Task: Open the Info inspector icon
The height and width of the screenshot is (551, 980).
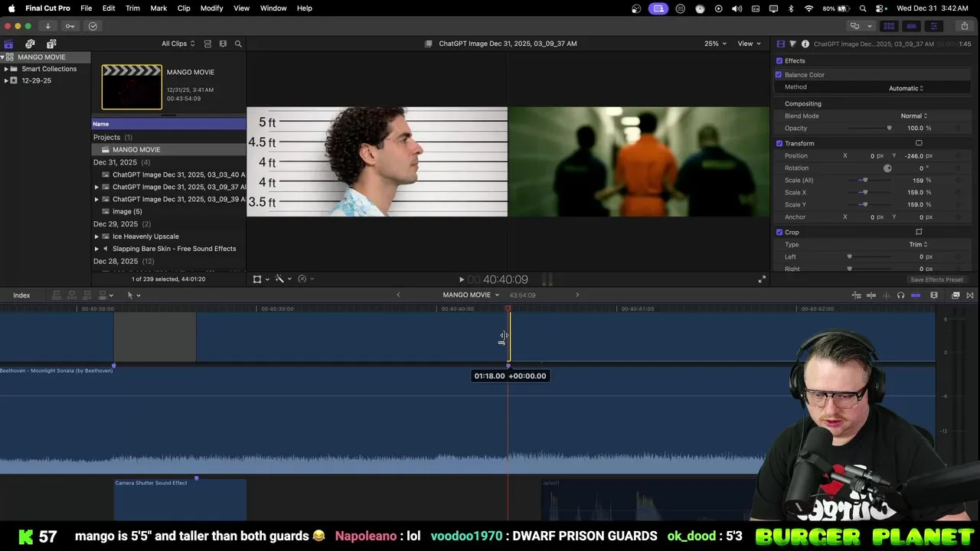Action: 805,44
